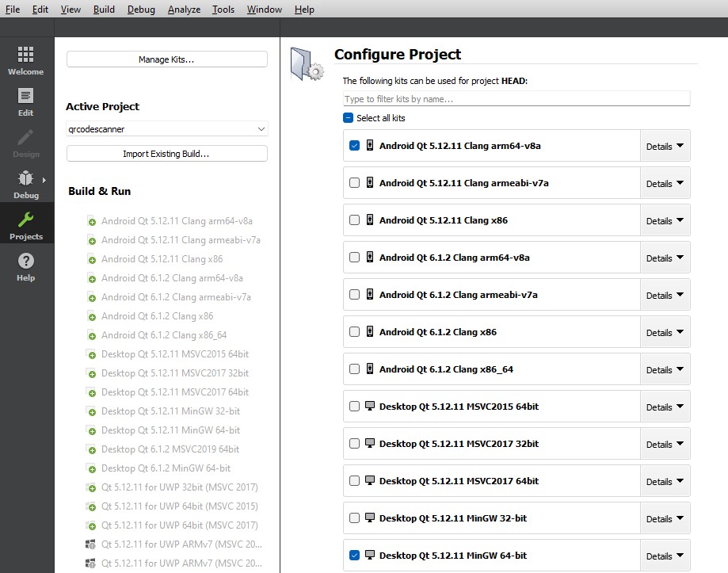Uncheck Android Qt 5.12.11 Clang arm64-v8a kit
728x573 pixels.
(x=354, y=146)
